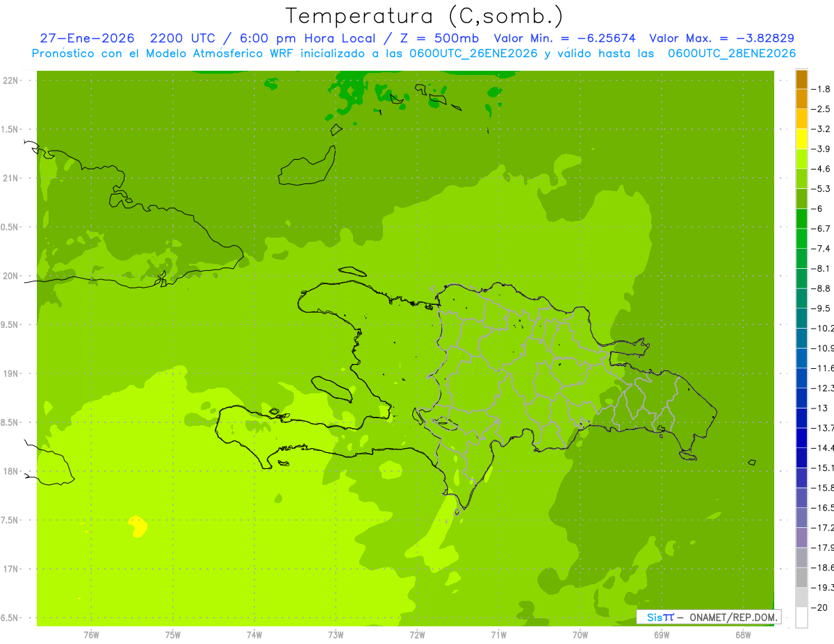Click the "74W" longitude label

point(254,635)
